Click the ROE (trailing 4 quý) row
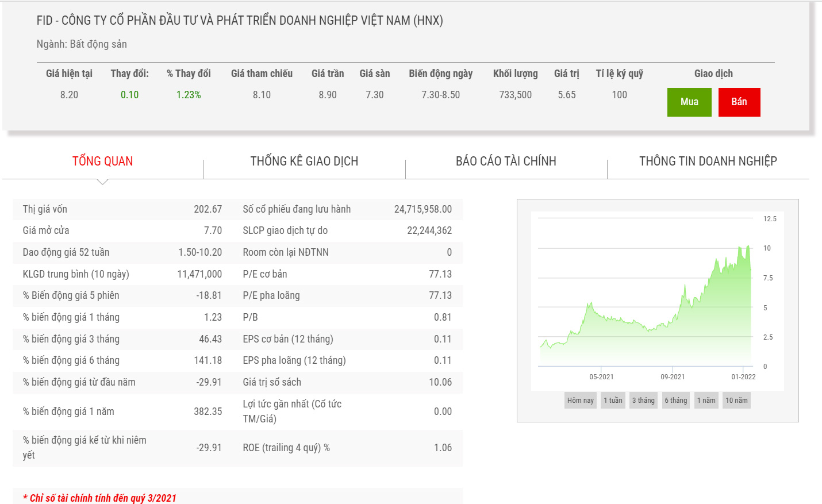The height and width of the screenshot is (504, 822). tap(347, 448)
